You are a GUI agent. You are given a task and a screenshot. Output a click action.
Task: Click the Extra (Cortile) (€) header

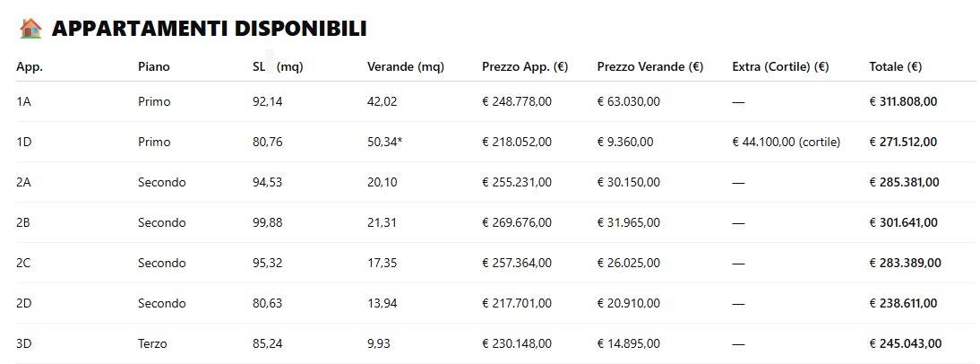pos(779,66)
